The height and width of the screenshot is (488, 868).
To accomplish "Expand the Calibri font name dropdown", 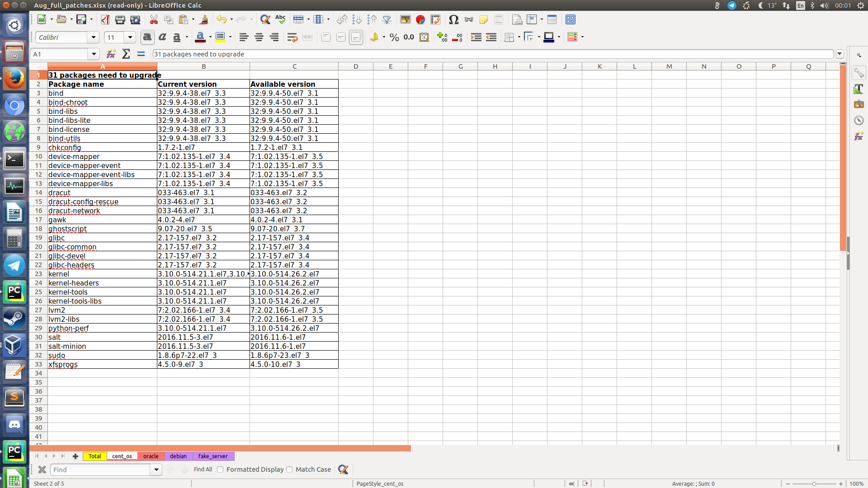I will 94,38.
